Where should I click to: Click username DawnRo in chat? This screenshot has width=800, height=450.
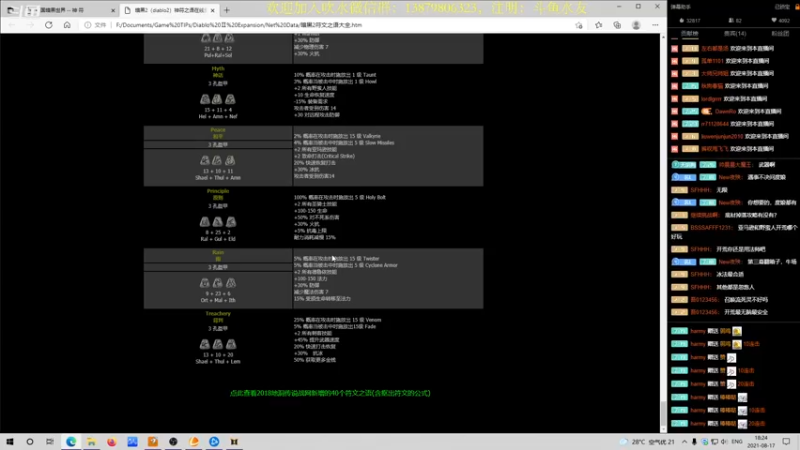click(725, 111)
